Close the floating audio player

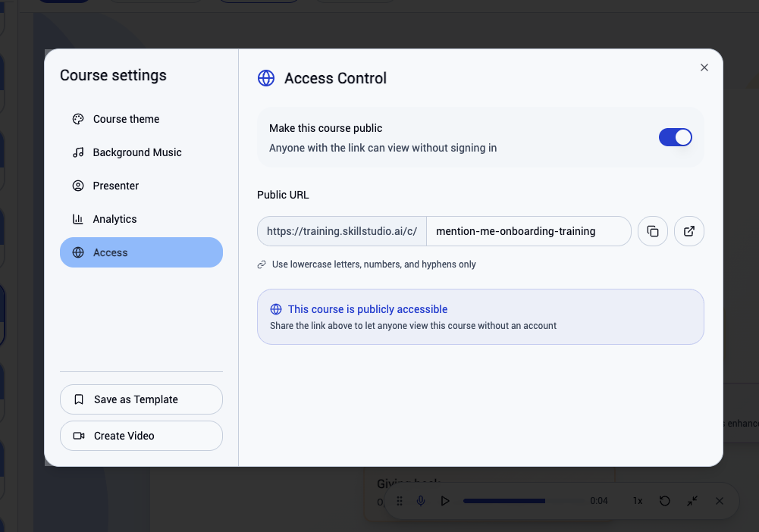point(720,501)
